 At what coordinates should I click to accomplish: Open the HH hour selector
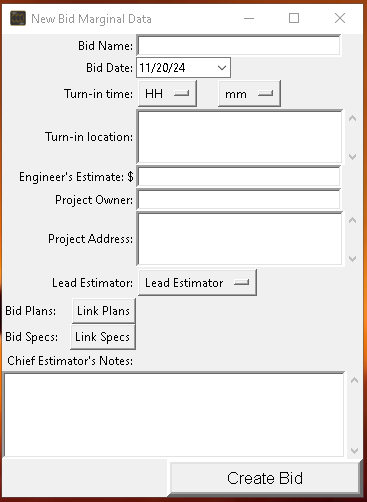tap(167, 94)
